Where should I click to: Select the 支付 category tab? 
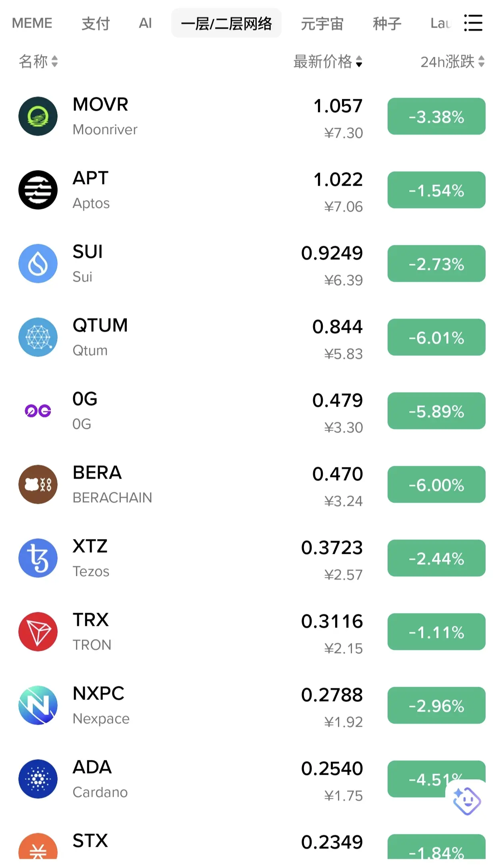tap(96, 23)
